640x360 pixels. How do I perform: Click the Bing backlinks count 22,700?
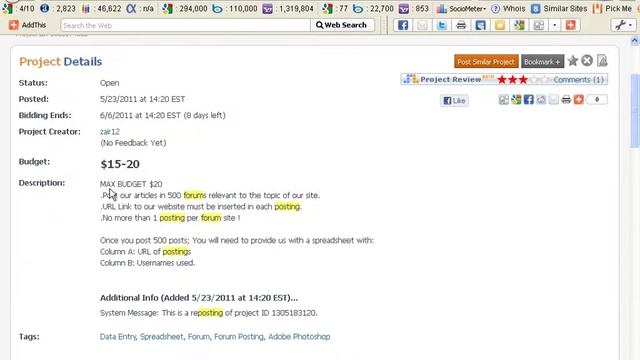[373, 9]
